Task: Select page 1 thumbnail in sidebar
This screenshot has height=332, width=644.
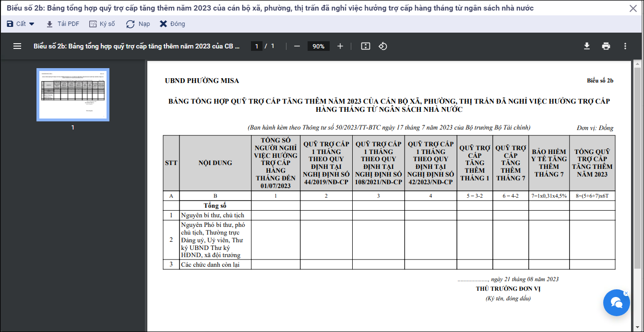Action: (x=73, y=95)
